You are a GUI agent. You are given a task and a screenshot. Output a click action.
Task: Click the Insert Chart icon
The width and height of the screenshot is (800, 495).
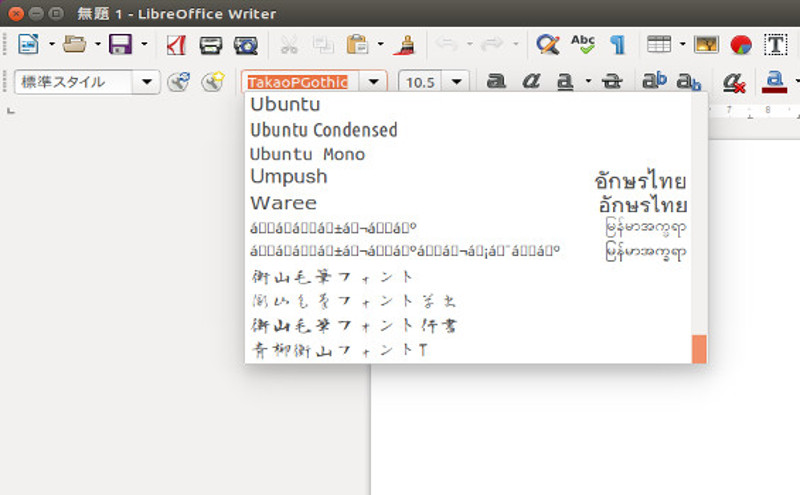[741, 45]
